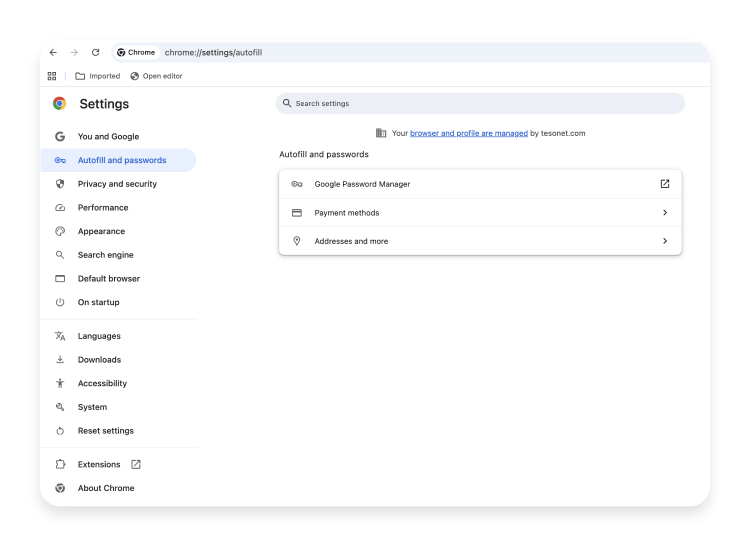Open Default browser settings
This screenshot has width=750, height=547.
(x=119, y=278)
